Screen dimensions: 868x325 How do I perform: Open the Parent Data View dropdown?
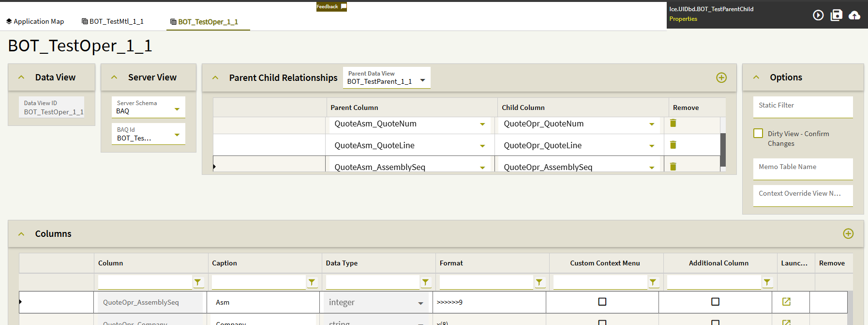(x=423, y=80)
